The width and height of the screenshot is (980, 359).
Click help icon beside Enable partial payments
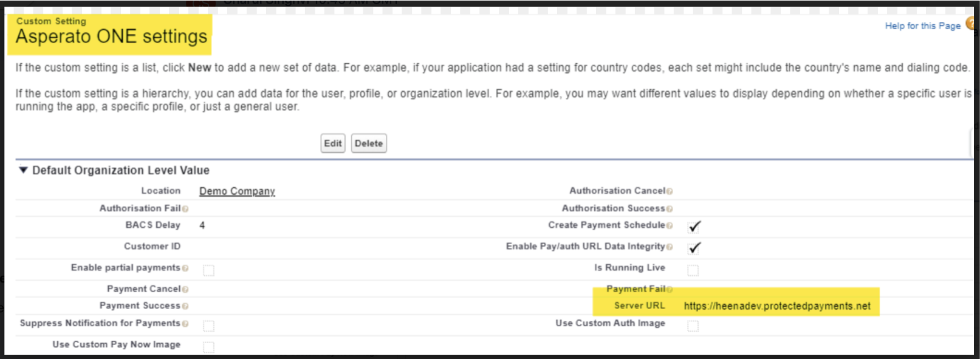click(x=185, y=268)
